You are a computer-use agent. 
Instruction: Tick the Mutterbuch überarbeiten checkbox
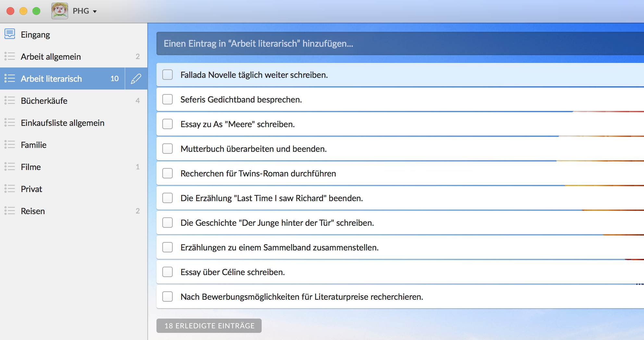(x=167, y=149)
